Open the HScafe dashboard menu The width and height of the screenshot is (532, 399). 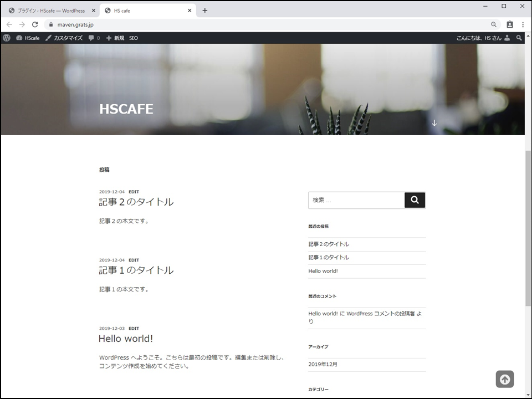28,38
